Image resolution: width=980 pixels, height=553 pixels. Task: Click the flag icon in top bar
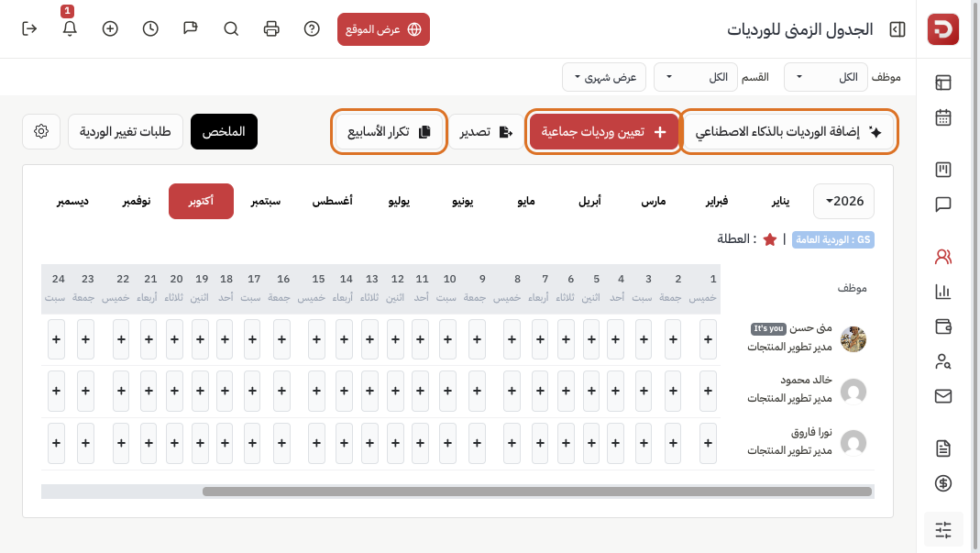coord(191,28)
